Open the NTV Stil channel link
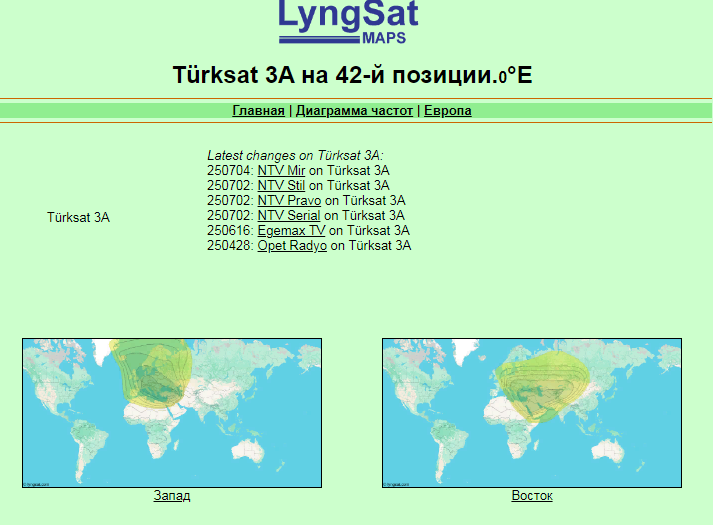 281,185
